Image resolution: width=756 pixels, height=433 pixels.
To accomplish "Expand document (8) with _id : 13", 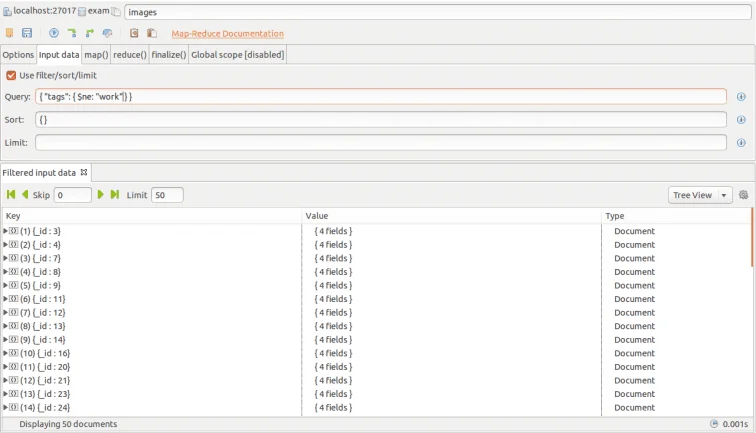I will click(5, 326).
